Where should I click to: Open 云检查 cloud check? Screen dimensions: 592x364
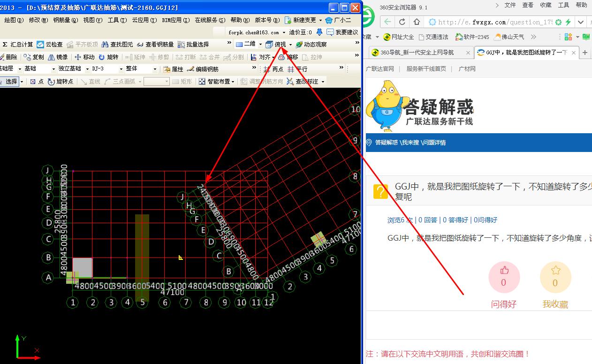[49, 44]
